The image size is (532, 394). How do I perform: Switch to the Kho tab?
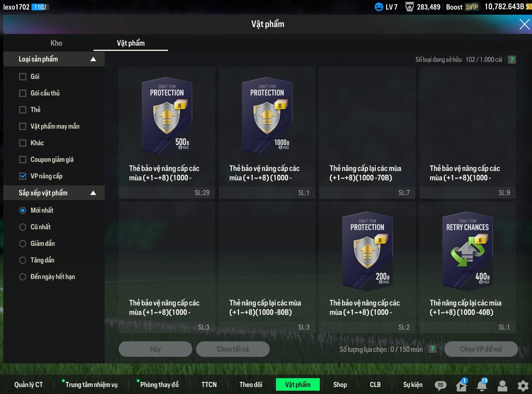point(56,43)
